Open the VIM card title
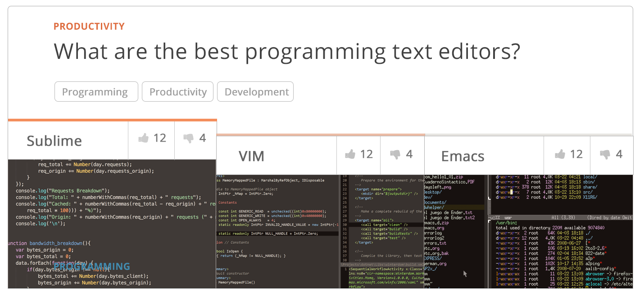This screenshot has height=295, width=644. tap(251, 156)
